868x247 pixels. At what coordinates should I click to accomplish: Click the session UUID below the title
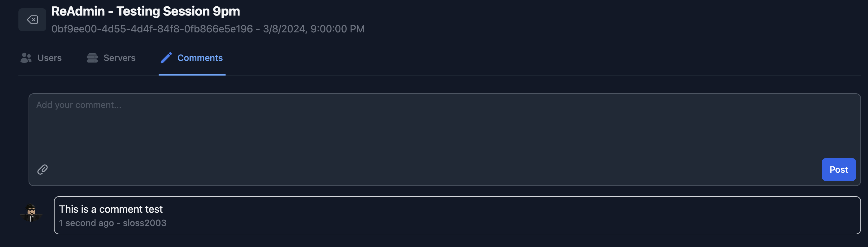pos(152,29)
